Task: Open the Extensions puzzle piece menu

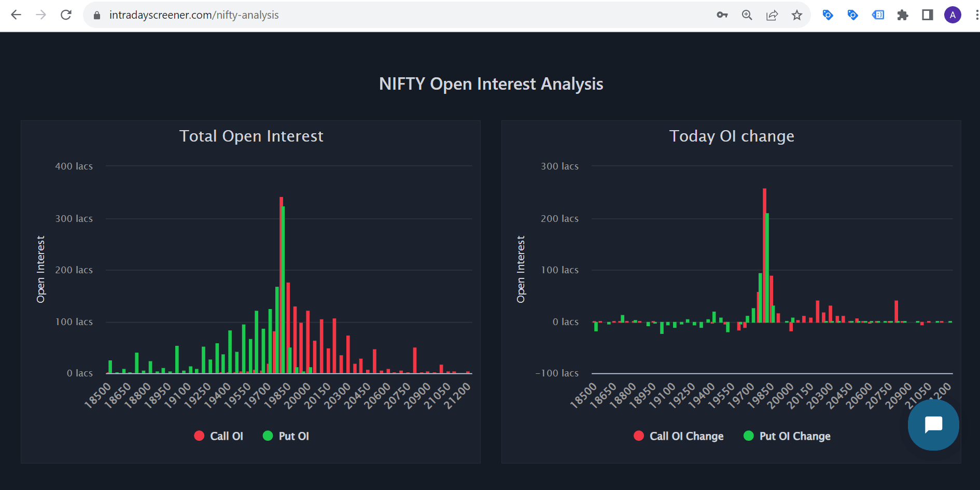Action: point(903,15)
